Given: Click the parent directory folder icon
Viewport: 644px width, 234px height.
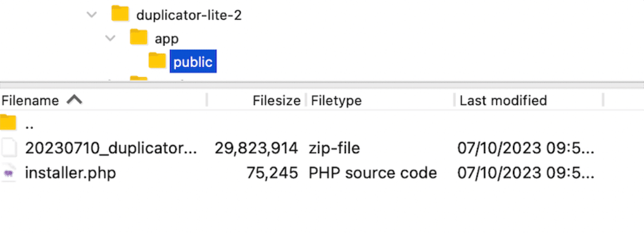Looking at the screenshot, I should coord(8,123).
